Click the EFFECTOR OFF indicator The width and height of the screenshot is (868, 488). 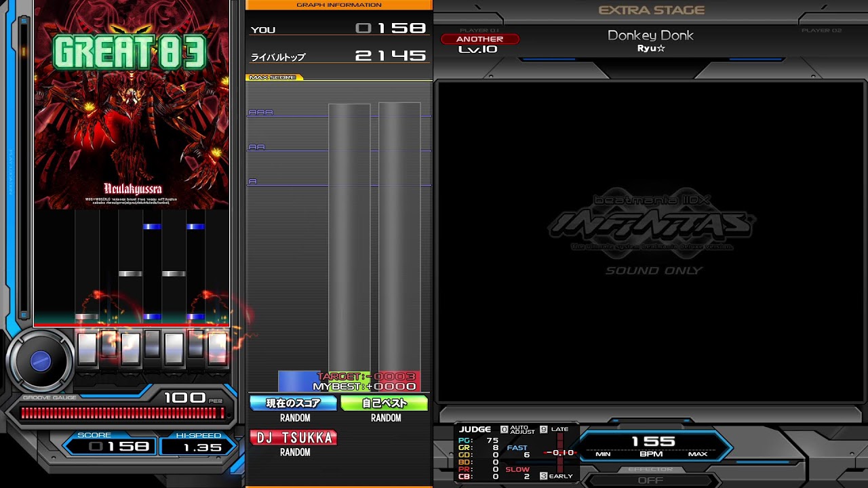tap(650, 476)
